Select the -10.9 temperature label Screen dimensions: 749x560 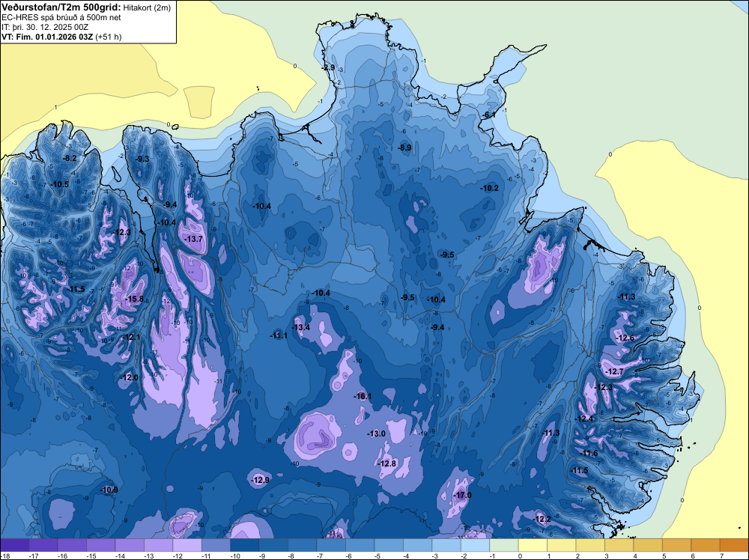pos(109,490)
